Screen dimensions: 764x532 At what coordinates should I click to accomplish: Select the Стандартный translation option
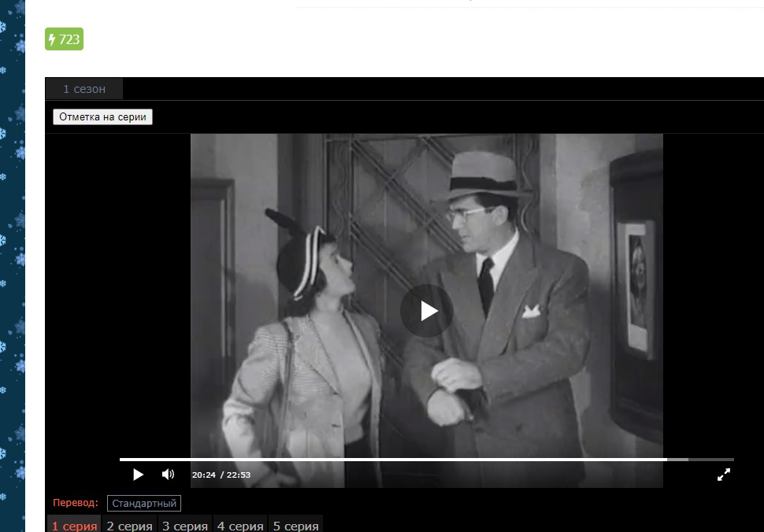click(x=144, y=504)
